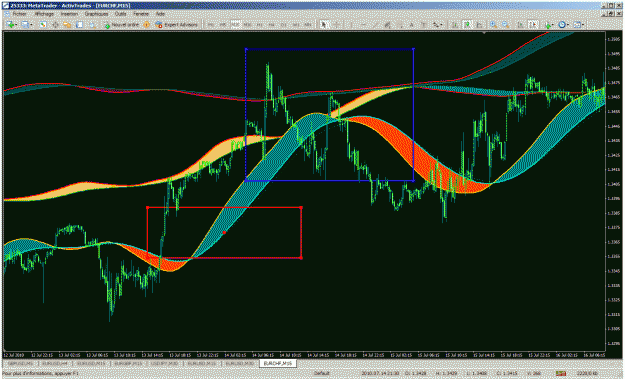Select the Fibonacci retracement tool
Screen dimensions: 625x379
(399, 25)
